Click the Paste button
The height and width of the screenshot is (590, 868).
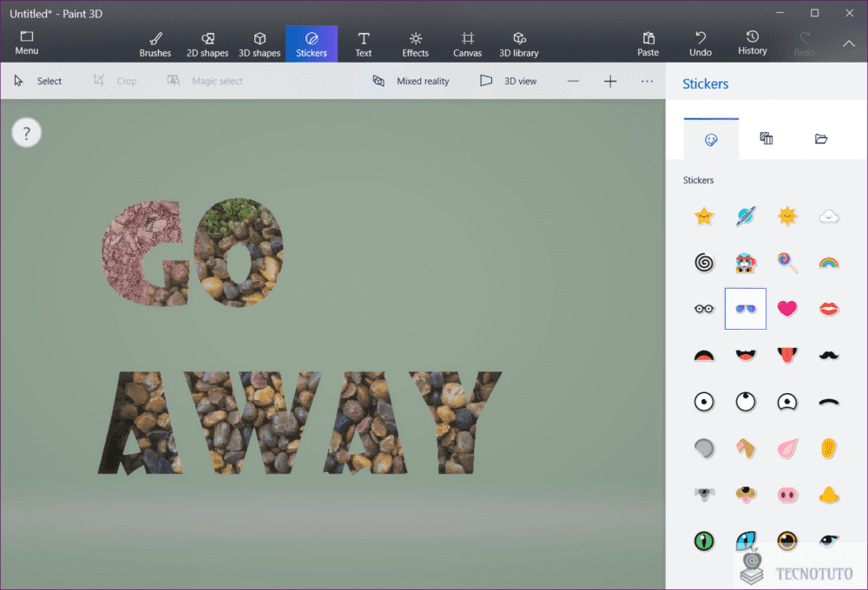coord(648,44)
